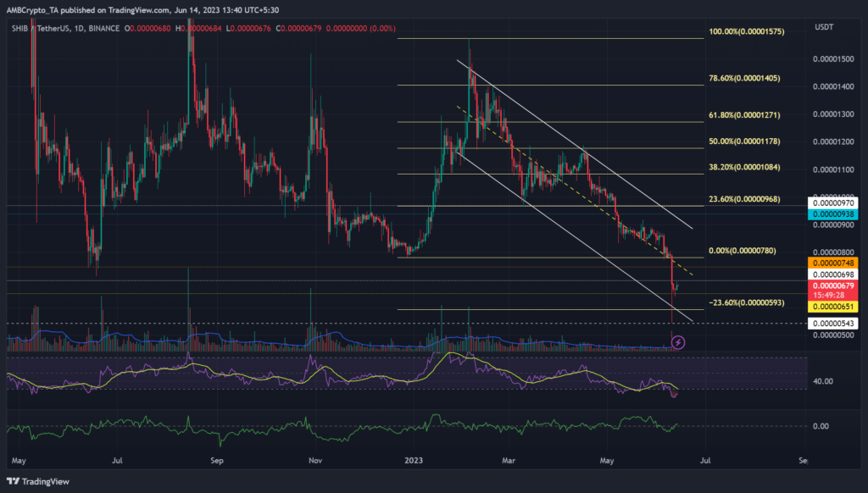The height and width of the screenshot is (493, 868).
Task: Select the 61.80% Fibonacci retracement label
Action: pyautogui.click(x=743, y=114)
